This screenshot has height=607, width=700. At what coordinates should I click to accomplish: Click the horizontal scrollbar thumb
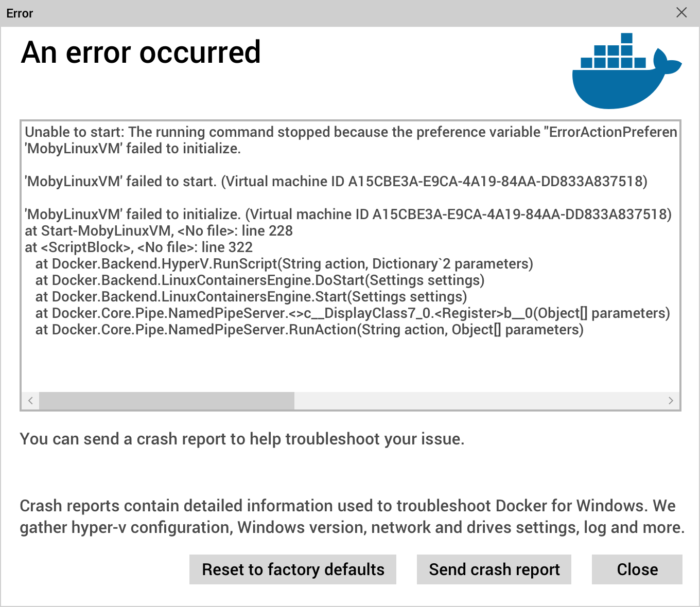(167, 401)
